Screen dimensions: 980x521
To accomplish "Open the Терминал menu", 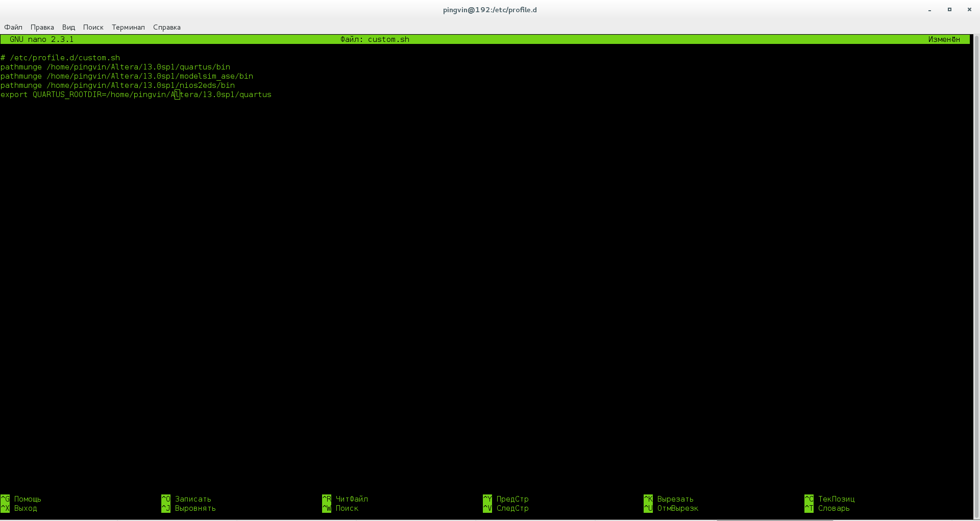I will tap(128, 27).
